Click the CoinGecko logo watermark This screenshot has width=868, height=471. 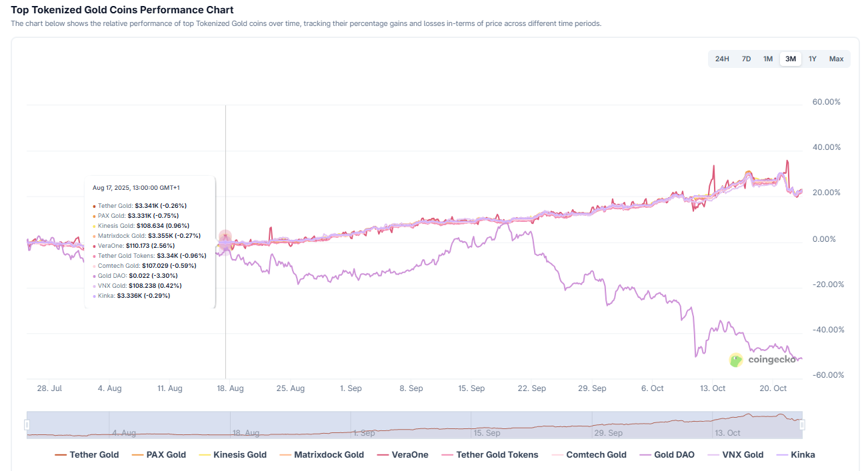[765, 360]
